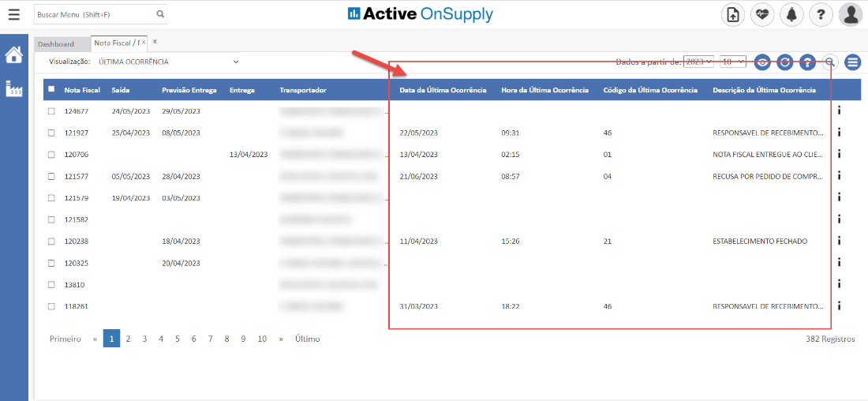Screen dimensions: 868x401
Task: Click the file upload icon in header
Action: (x=733, y=14)
